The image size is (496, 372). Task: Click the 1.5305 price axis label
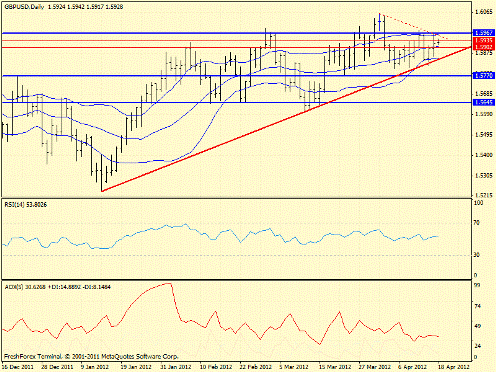[x=484, y=175]
